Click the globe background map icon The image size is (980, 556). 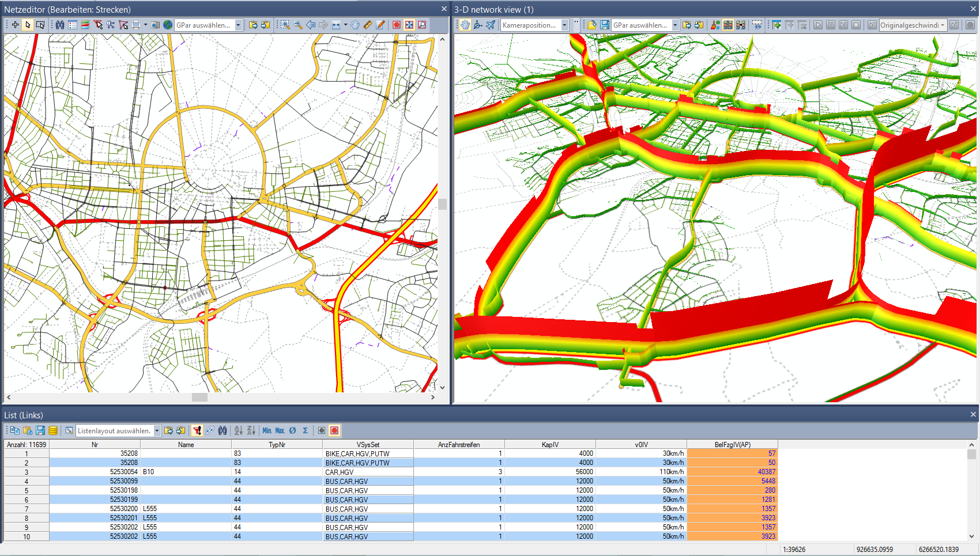tap(168, 25)
